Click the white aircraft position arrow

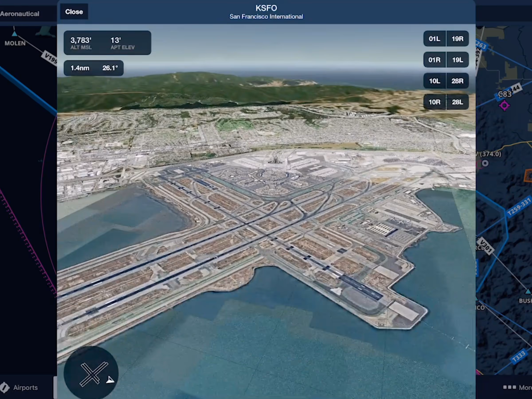(110, 380)
